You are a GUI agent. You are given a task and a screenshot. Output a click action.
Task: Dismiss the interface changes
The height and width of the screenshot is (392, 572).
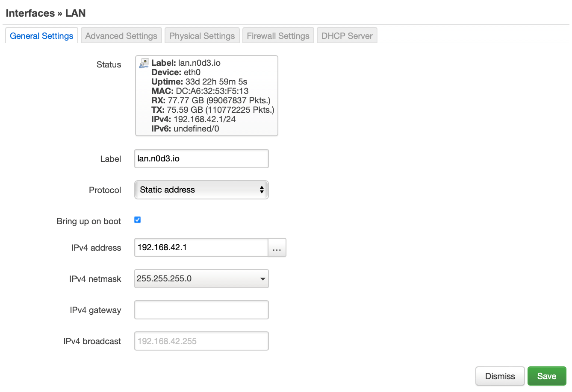coord(500,376)
